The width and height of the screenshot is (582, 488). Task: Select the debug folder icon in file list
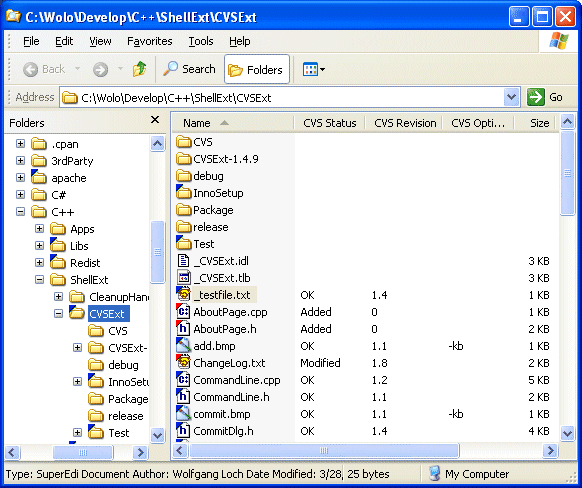click(x=183, y=176)
